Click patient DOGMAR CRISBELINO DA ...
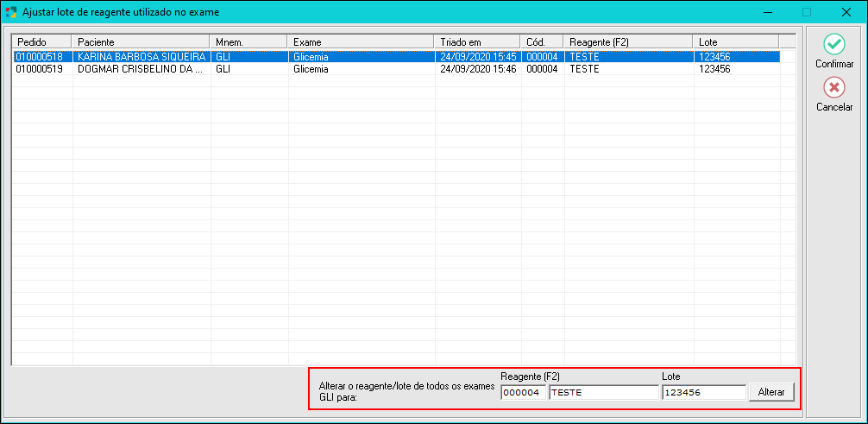 [142, 69]
